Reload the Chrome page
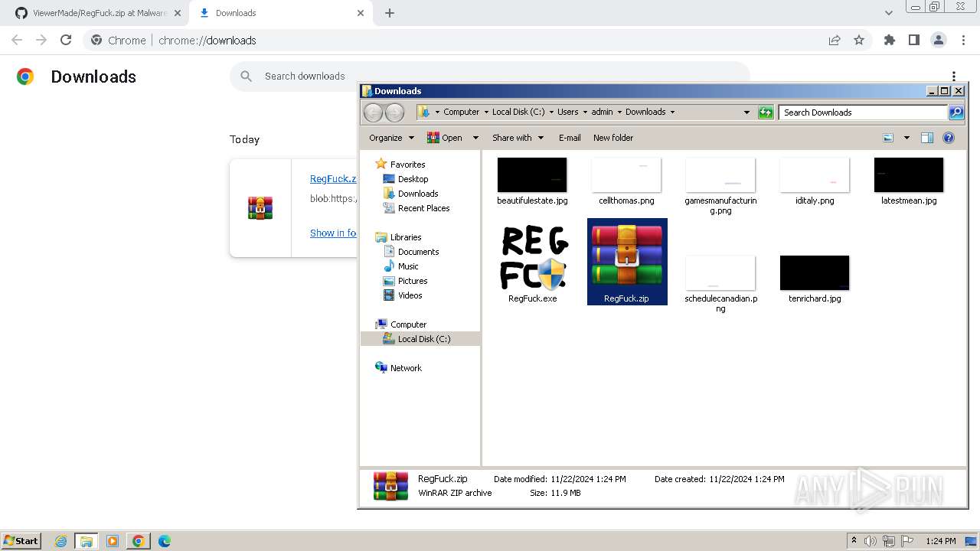 coord(66,40)
